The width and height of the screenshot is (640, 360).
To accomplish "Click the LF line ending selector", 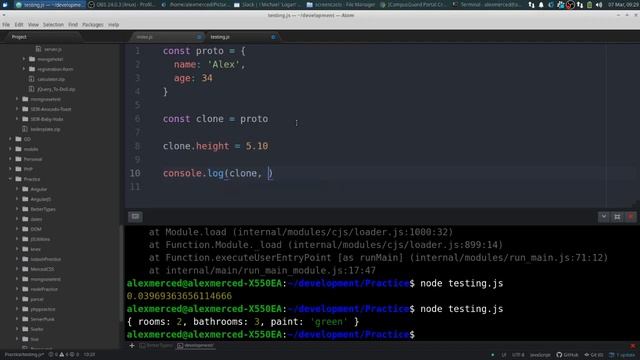I will [x=504, y=355].
